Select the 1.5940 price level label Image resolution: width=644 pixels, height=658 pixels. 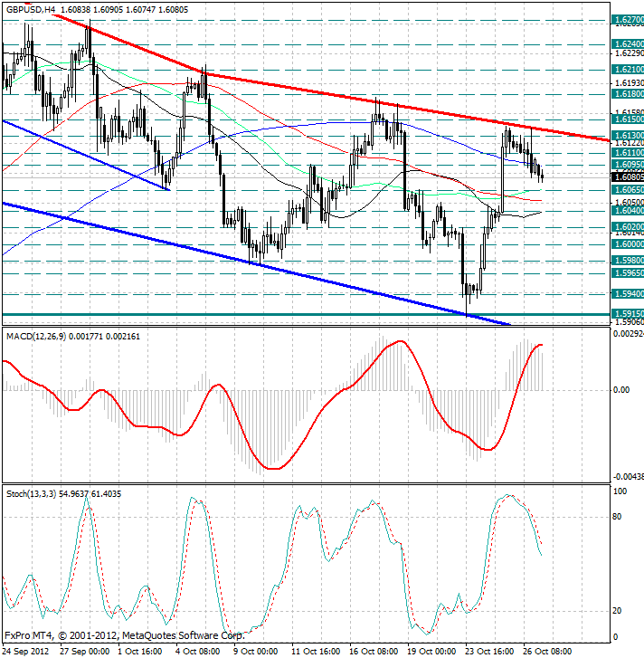point(628,294)
